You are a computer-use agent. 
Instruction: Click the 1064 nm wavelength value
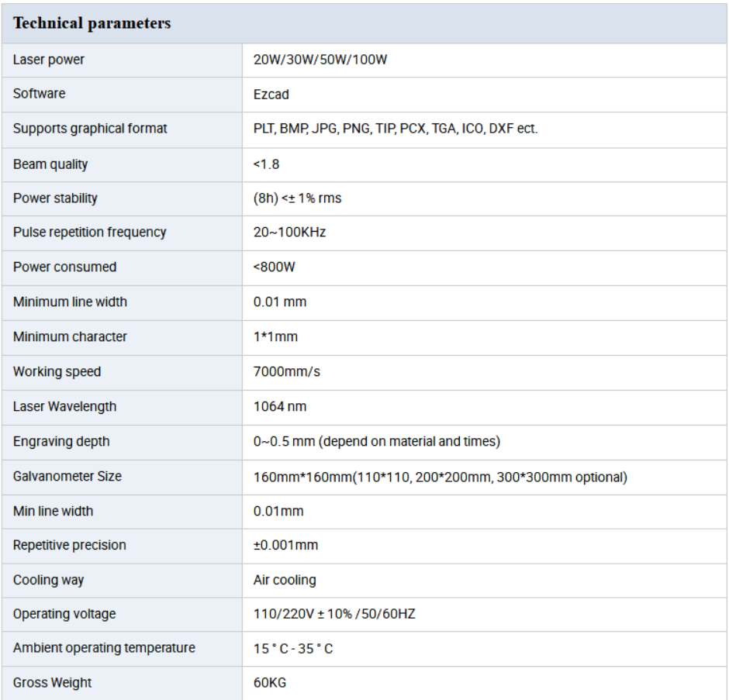279,406
